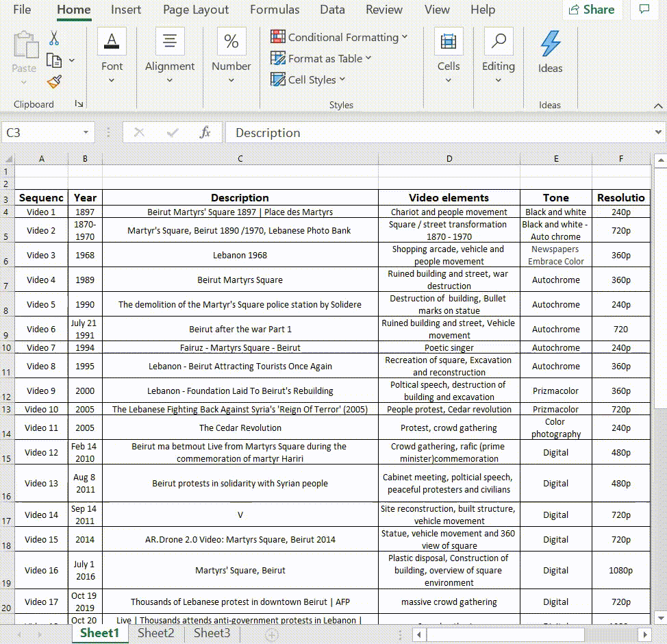This screenshot has width=667, height=644.
Task: Open the comments speech bubble icon
Action: coord(644,10)
